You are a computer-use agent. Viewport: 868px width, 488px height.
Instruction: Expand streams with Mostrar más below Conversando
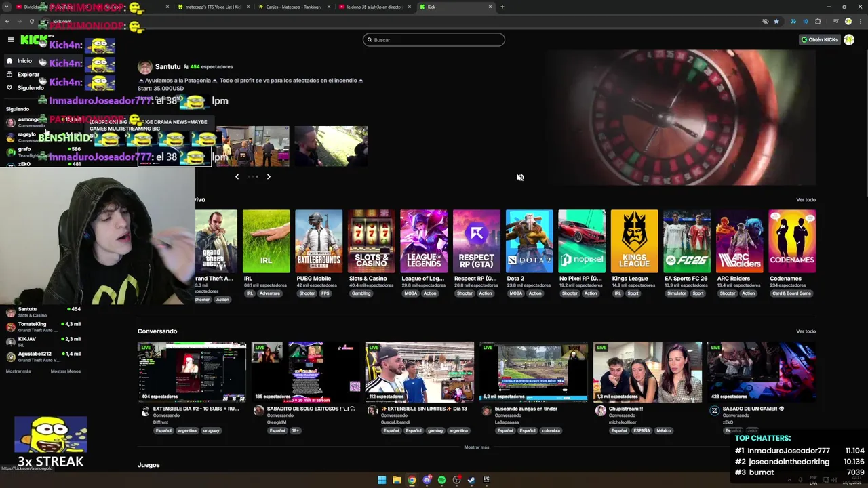click(x=476, y=447)
